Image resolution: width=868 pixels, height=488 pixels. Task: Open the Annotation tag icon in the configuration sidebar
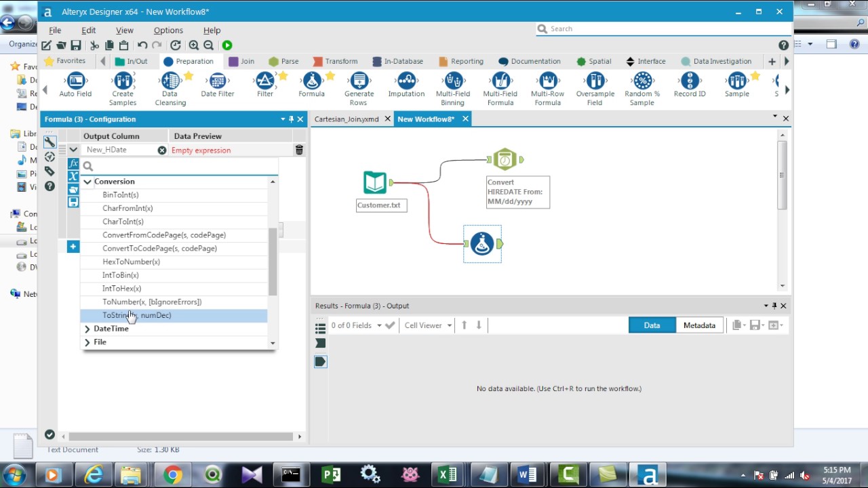tap(50, 171)
